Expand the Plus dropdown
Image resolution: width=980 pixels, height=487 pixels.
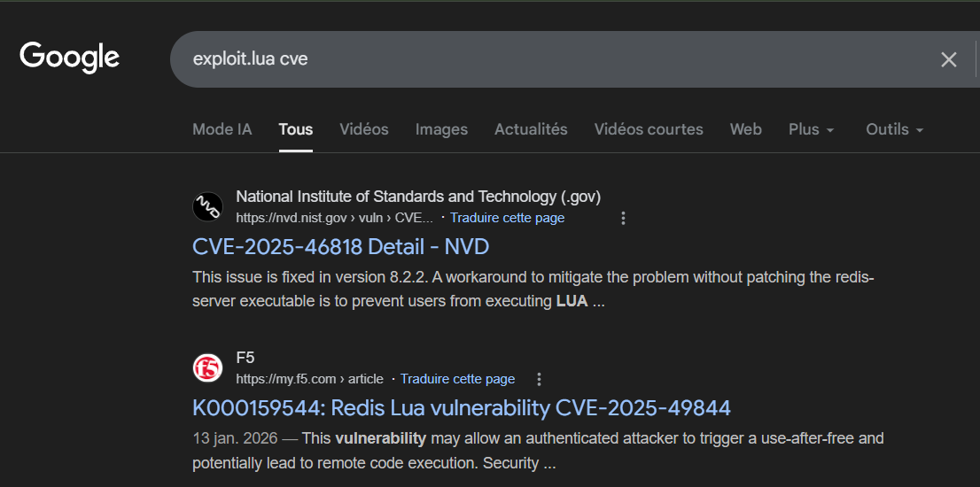(x=812, y=129)
